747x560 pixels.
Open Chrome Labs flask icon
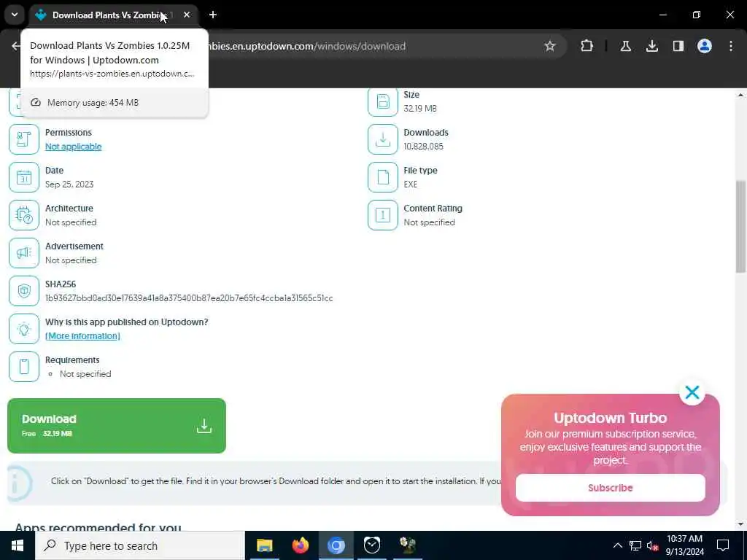(x=625, y=46)
